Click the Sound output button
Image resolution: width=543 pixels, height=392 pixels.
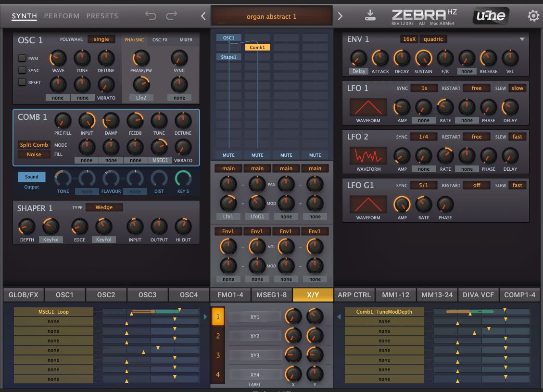32,177
